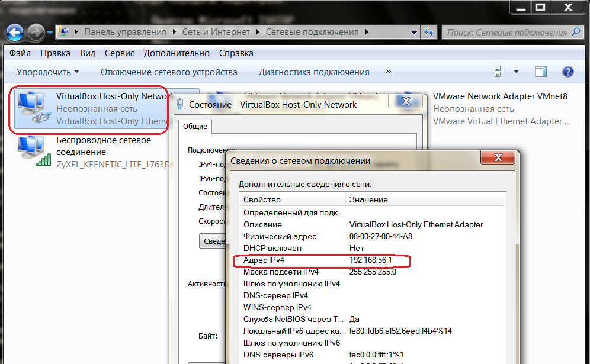Open the Сервис menu
The height and width of the screenshot is (364, 590).
[119, 53]
